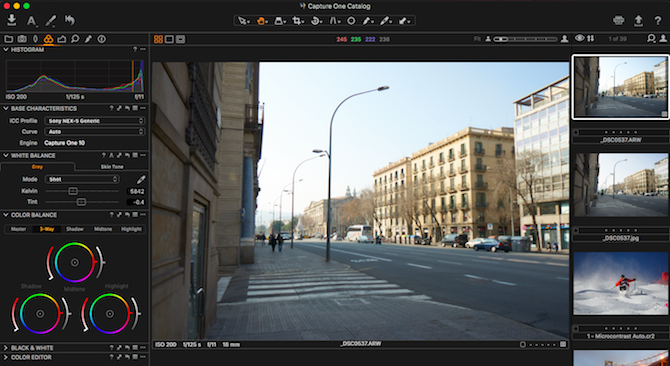Select the Master color balance mode
This screenshot has height=366, width=670.
[18, 229]
